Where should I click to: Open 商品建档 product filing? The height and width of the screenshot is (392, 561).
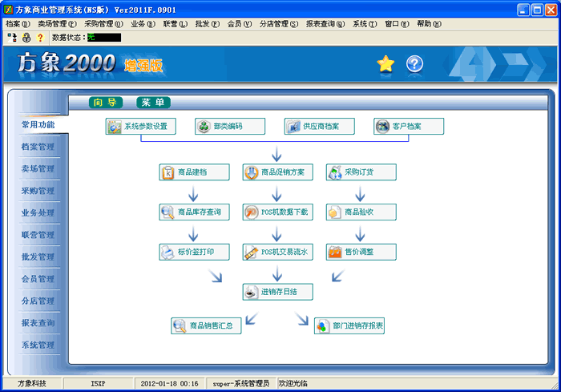tap(194, 172)
